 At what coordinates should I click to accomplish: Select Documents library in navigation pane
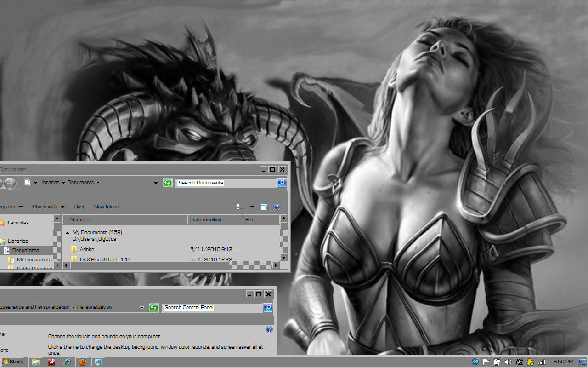25,250
